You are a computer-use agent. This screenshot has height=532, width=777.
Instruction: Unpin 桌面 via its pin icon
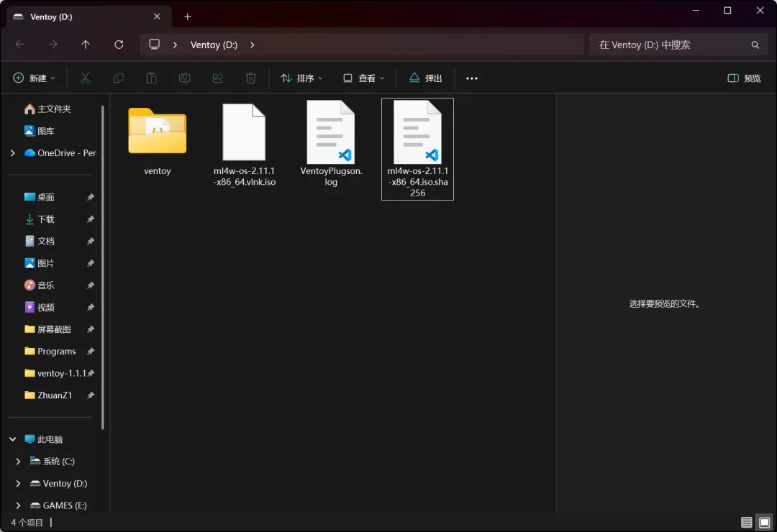(x=91, y=197)
